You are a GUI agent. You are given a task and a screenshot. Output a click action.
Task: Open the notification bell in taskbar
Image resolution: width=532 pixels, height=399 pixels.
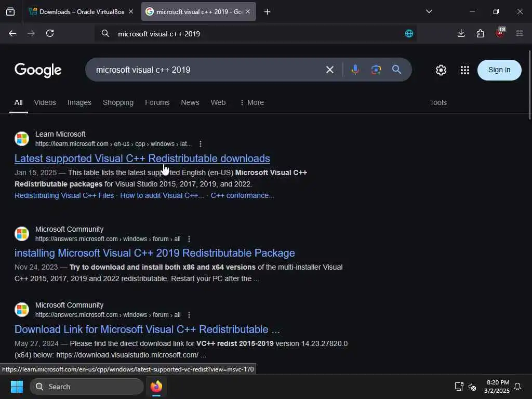[x=517, y=387]
